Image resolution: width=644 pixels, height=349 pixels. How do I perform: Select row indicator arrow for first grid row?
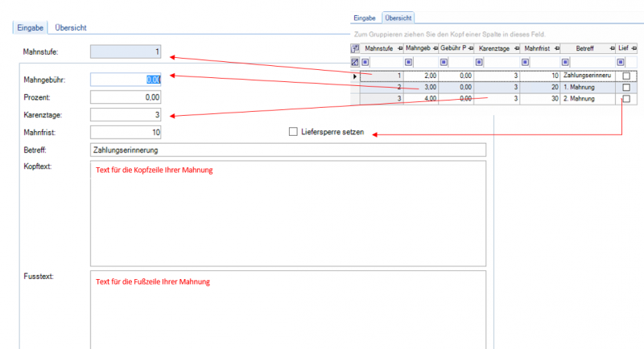point(355,76)
